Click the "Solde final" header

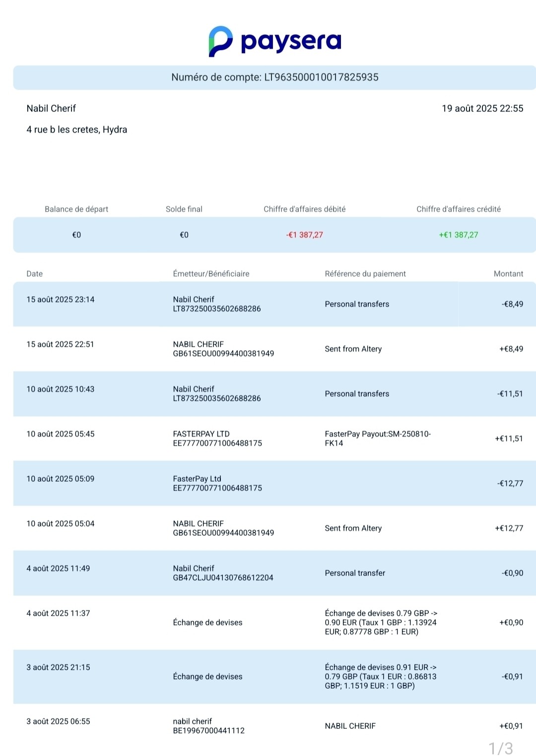[184, 209]
